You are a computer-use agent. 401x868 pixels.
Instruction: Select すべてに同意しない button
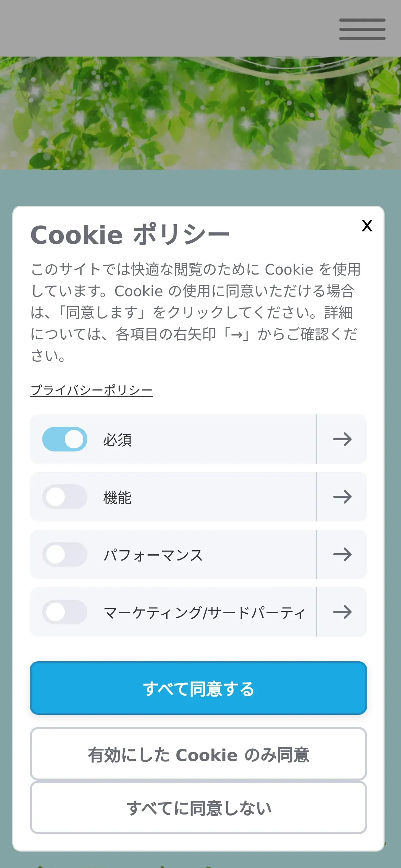click(x=198, y=807)
